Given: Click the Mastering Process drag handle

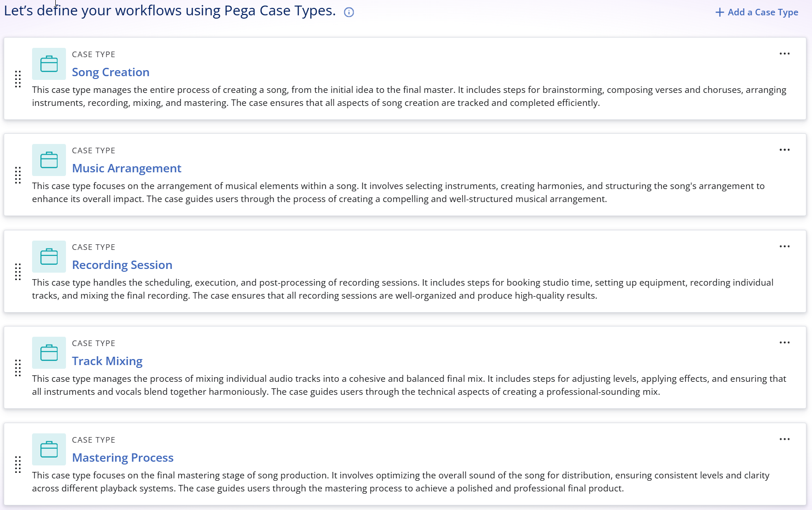Looking at the screenshot, I should (x=18, y=464).
